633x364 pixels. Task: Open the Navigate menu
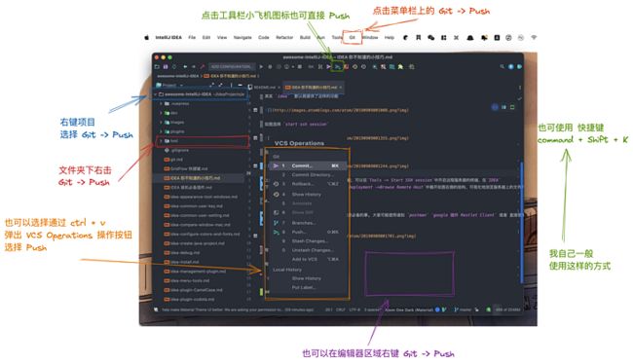point(242,38)
